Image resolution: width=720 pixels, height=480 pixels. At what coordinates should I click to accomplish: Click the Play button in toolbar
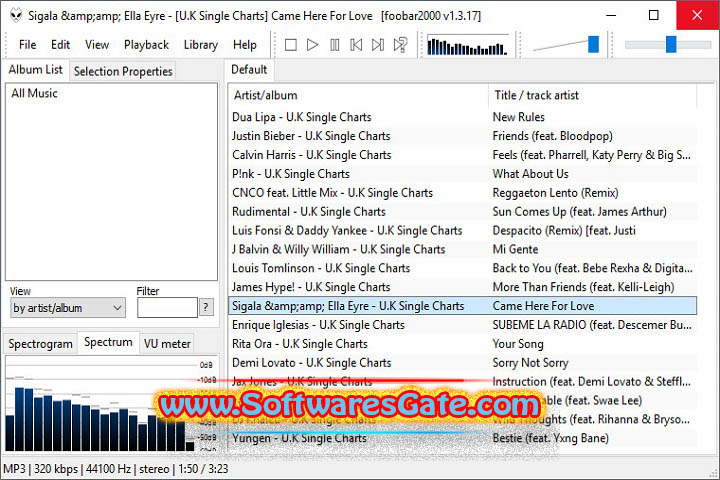(x=312, y=45)
